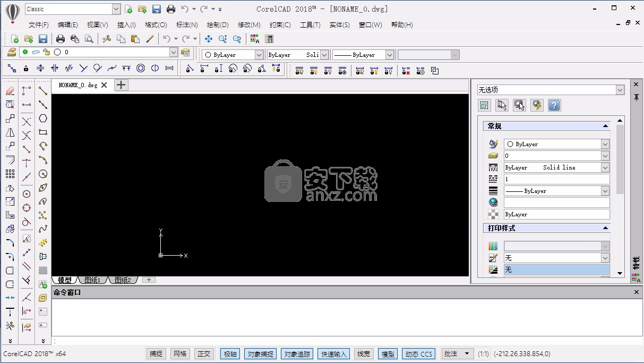
Task: Select the Pattern array tool
Action: coord(10,174)
